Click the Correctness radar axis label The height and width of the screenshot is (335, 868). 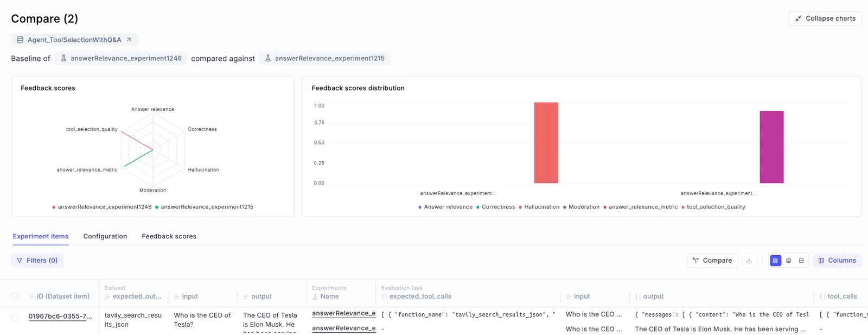point(202,129)
